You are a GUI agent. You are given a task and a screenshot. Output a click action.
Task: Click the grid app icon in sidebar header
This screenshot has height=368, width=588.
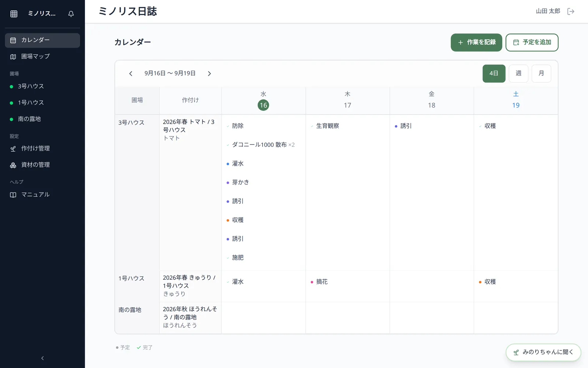(14, 14)
